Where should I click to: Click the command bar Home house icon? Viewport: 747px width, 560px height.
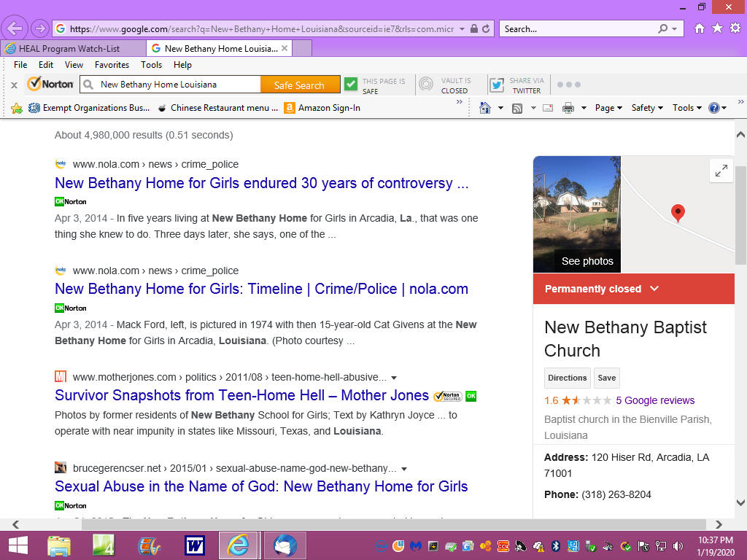pos(485,108)
